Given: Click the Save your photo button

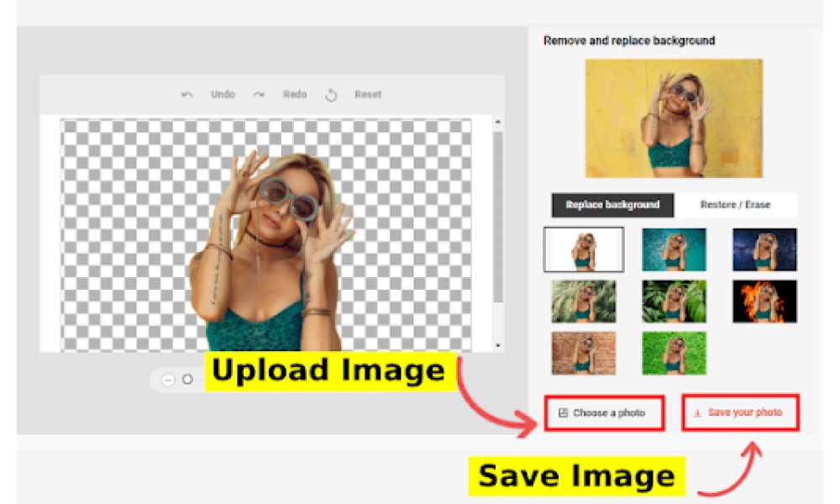Looking at the screenshot, I should tap(740, 412).
